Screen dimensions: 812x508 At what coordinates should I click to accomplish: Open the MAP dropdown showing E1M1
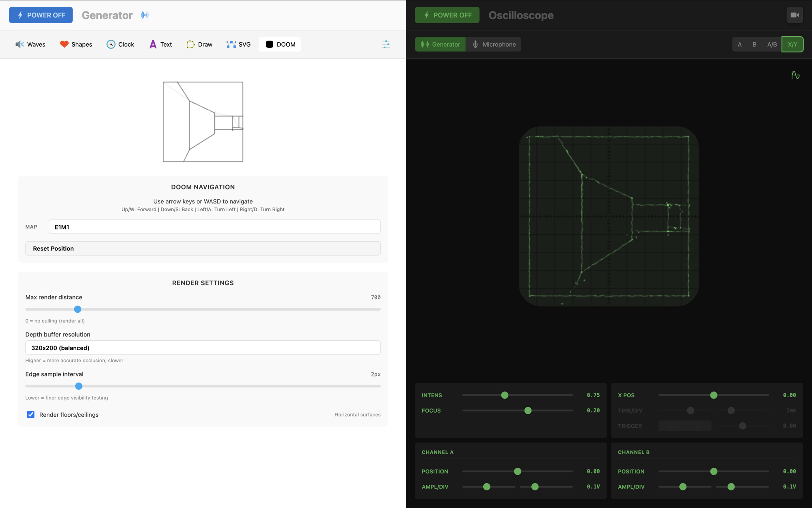(x=214, y=227)
